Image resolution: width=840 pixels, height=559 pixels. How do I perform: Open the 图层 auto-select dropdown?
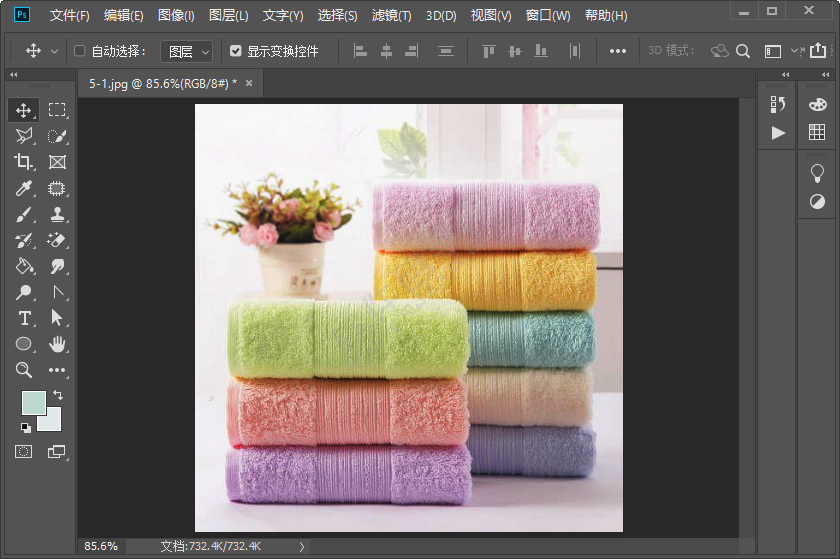187,51
